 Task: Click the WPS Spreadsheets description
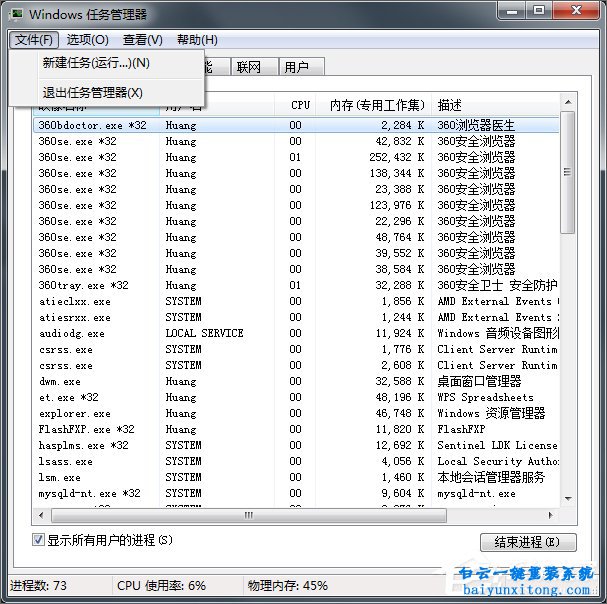coord(485,397)
